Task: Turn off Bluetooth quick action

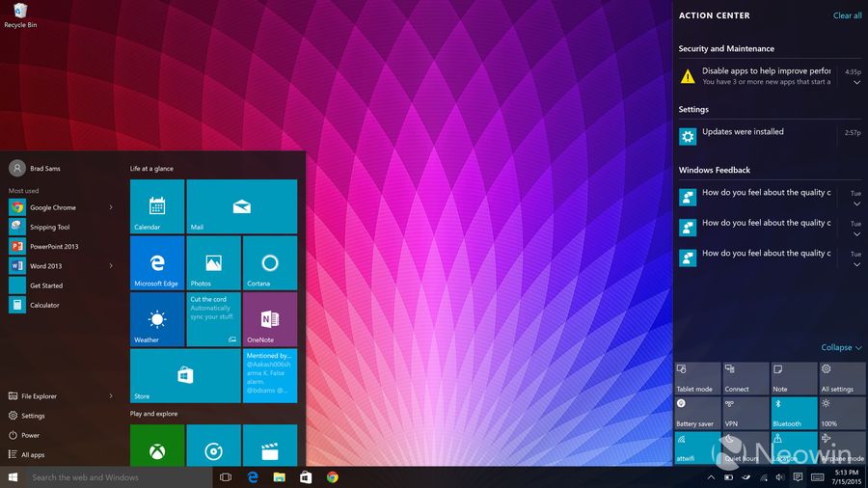Action: click(794, 413)
